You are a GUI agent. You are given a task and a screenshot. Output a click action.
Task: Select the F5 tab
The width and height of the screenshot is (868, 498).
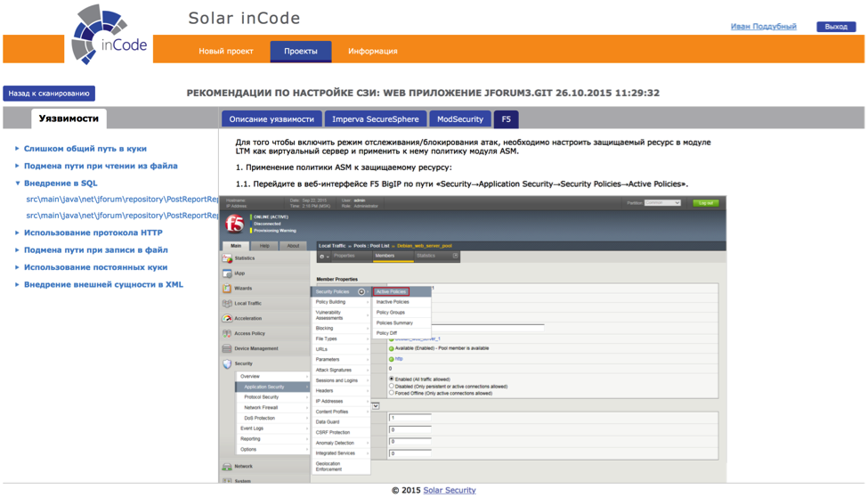pos(506,119)
